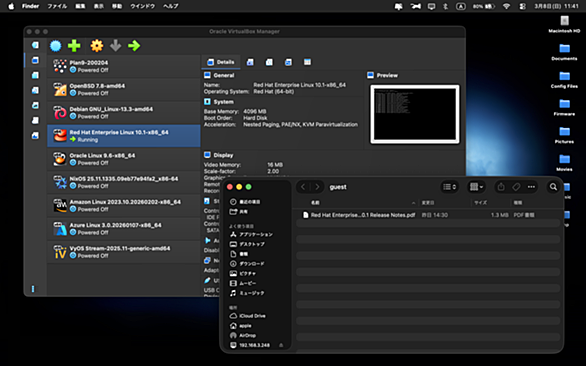586x366 pixels.
Task: Select Red Hat Enterprise Release Notes.pdf file
Action: (x=428, y=215)
